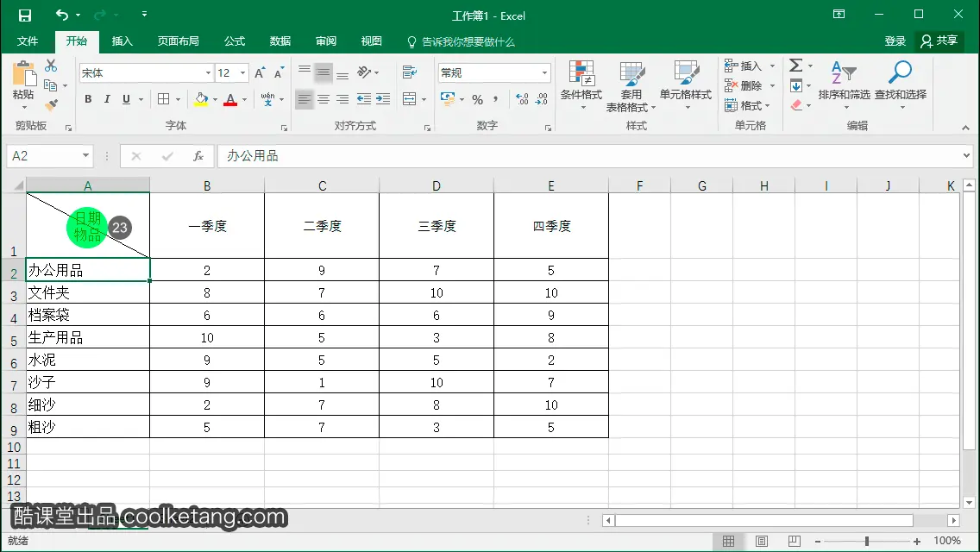Screen dimensions: 980x552
Task: Click the Paste clipboard icon
Action: tap(24, 74)
